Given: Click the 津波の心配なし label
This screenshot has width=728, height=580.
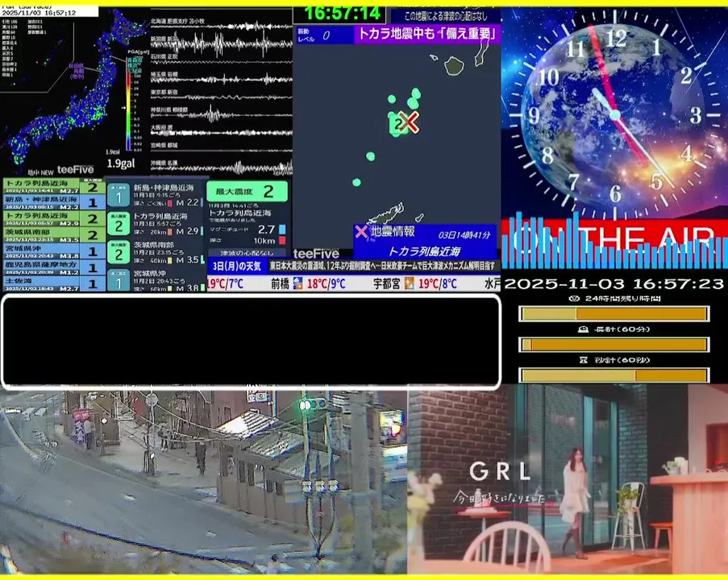Looking at the screenshot, I should 247,253.
